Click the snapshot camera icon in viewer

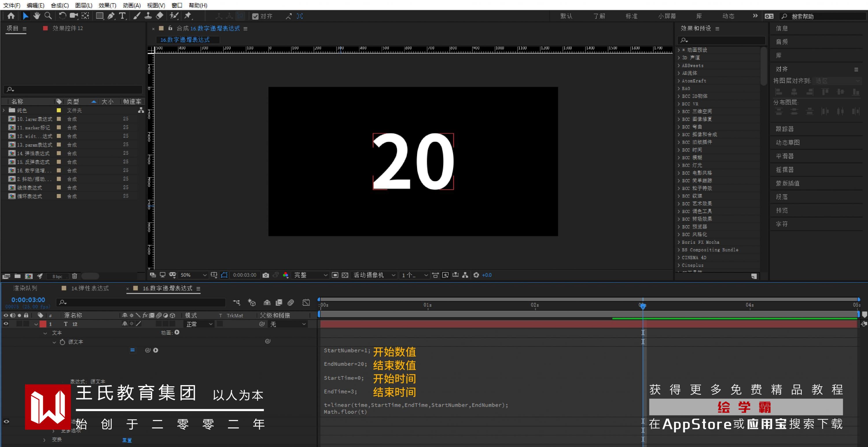pyautogui.click(x=266, y=275)
